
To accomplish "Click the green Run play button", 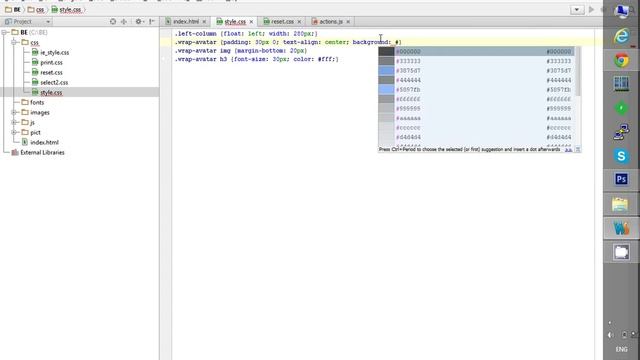I will point(591,9).
